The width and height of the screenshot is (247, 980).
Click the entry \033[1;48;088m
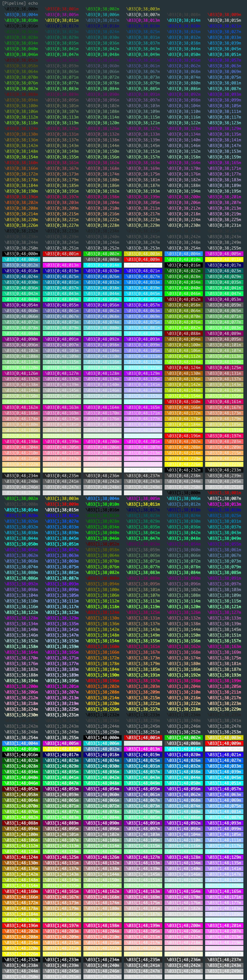click(x=21, y=823)
